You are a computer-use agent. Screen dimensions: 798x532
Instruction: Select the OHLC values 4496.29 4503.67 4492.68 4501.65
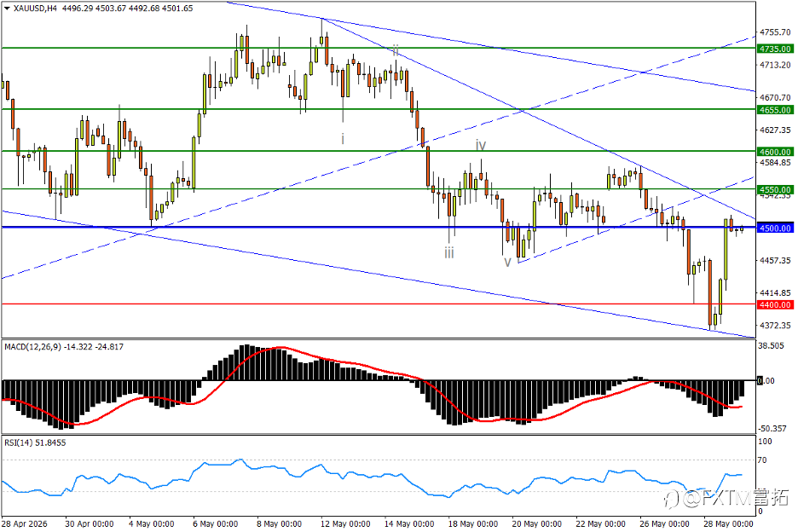[127, 9]
